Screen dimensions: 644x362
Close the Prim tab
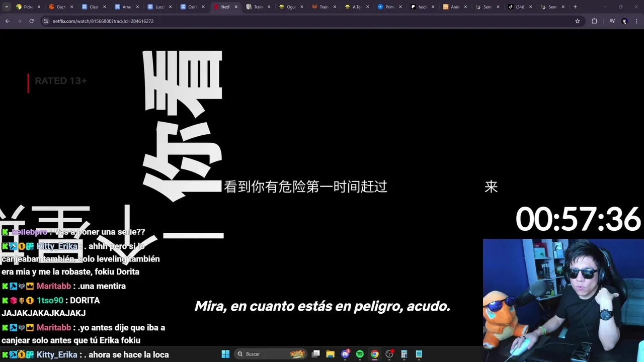400,7
